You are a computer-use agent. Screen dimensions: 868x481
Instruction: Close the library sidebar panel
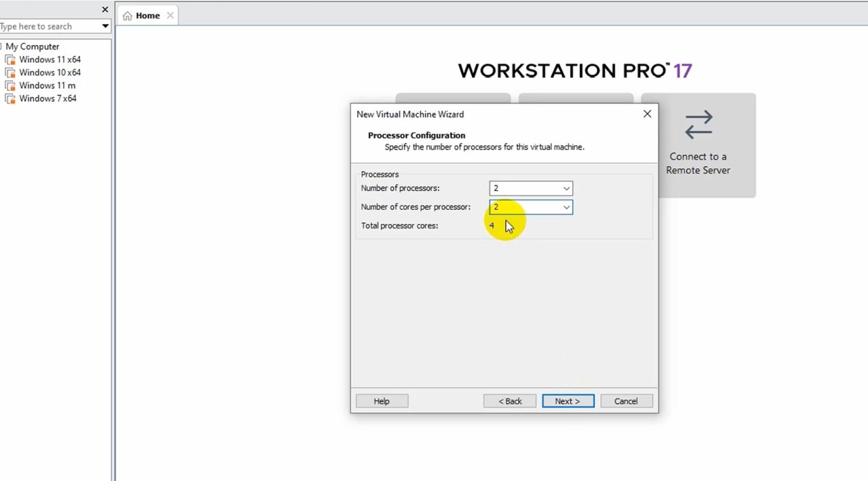pos(105,10)
